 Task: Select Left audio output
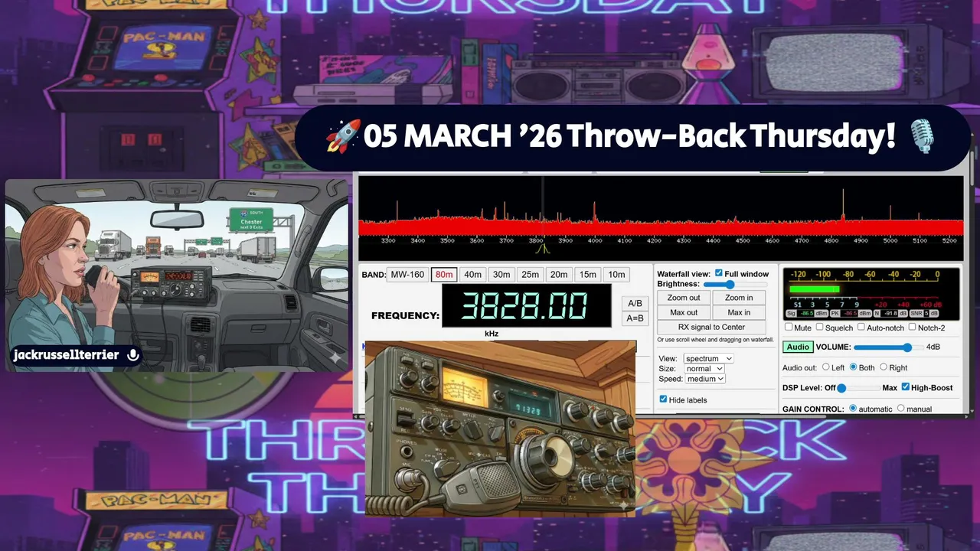point(826,367)
